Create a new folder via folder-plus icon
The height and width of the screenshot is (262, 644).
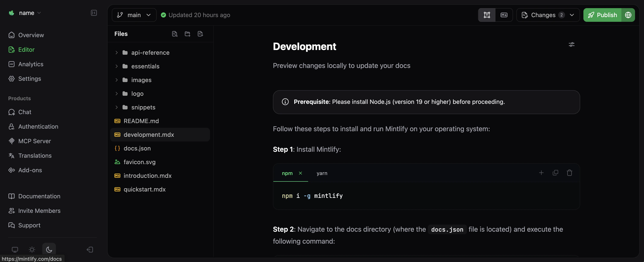click(x=187, y=34)
